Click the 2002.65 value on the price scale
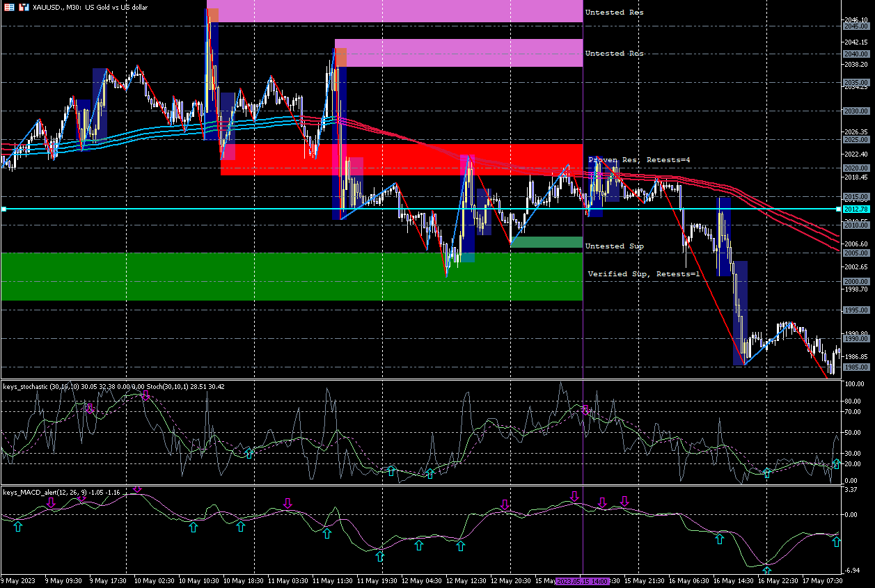 pyautogui.click(x=856, y=267)
